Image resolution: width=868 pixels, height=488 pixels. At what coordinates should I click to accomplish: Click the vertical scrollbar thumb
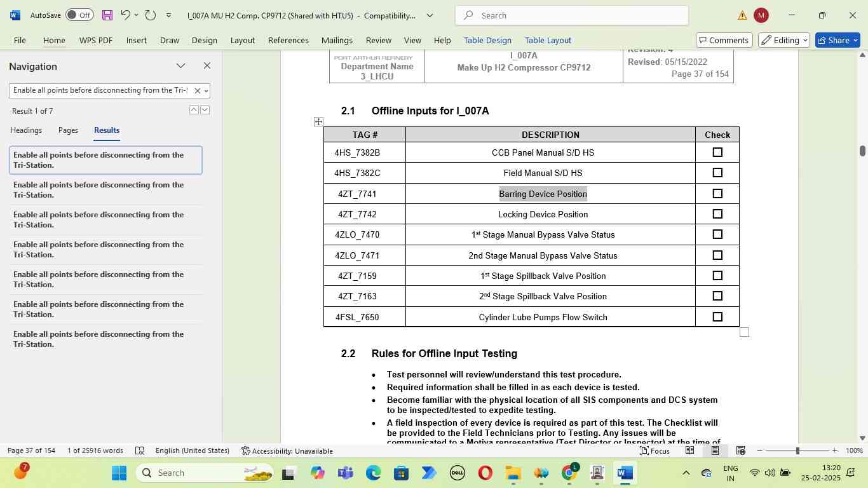[862, 151]
